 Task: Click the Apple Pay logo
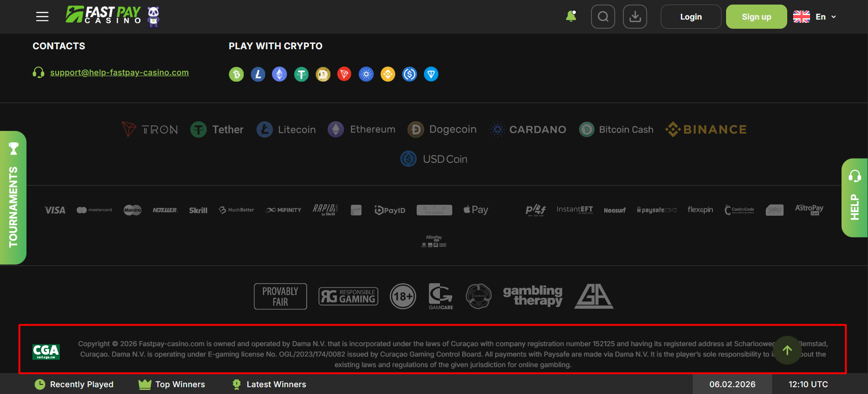coord(476,210)
